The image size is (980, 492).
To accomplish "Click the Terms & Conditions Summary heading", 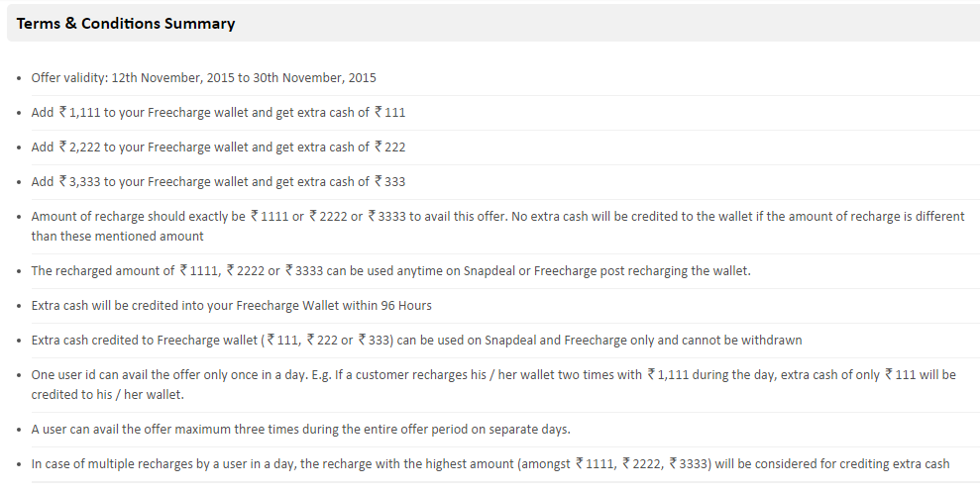I will click(x=126, y=23).
